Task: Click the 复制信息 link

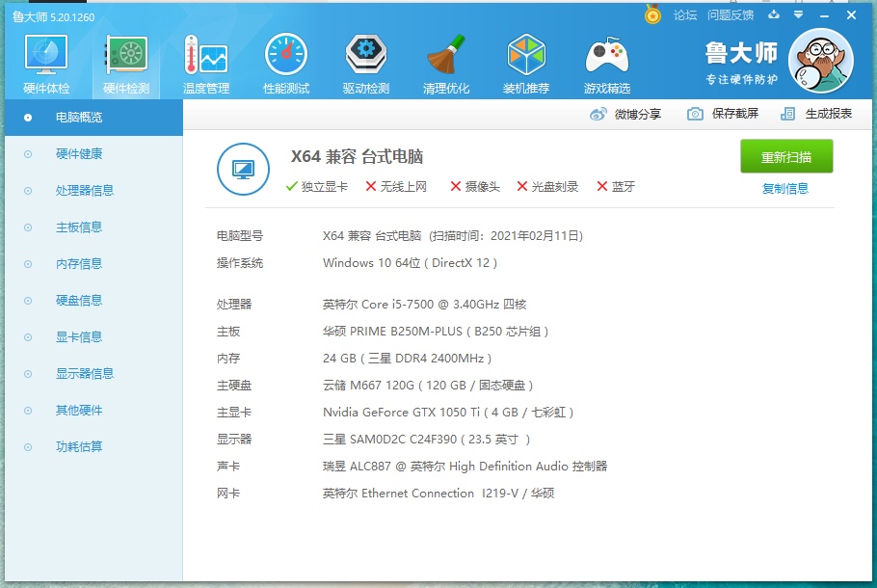Action: [785, 189]
